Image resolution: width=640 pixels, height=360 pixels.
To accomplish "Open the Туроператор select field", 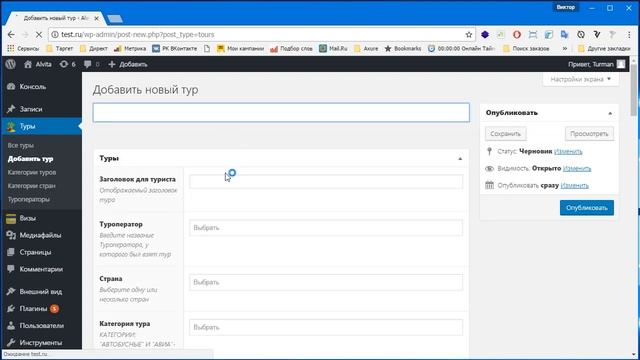I will [326, 228].
